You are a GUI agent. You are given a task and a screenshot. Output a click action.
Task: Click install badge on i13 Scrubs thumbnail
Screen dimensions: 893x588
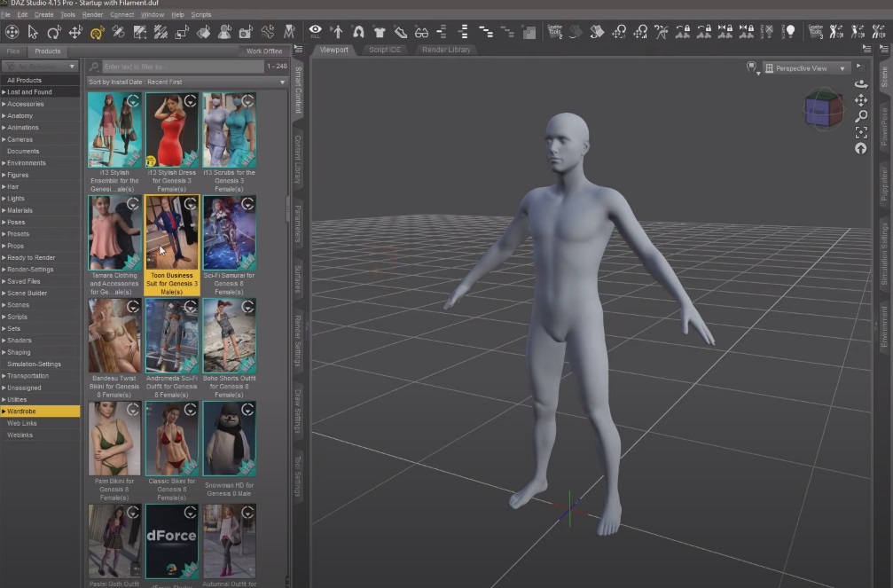click(247, 101)
